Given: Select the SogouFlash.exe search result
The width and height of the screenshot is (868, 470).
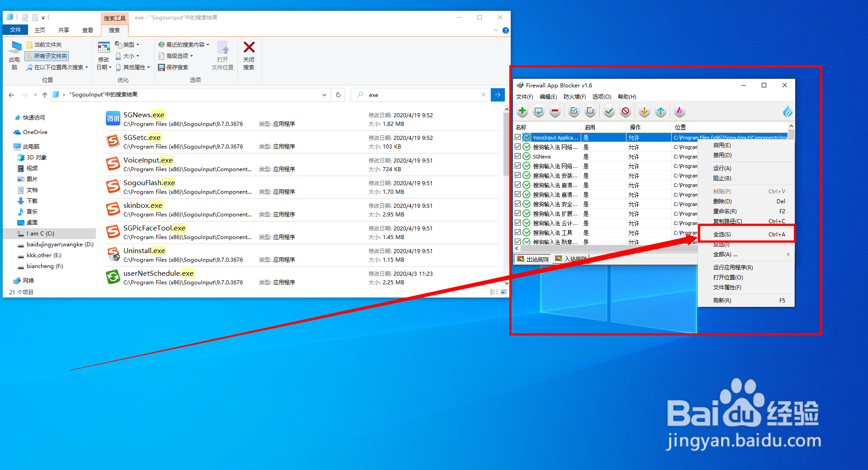Looking at the screenshot, I should click(x=302, y=187).
